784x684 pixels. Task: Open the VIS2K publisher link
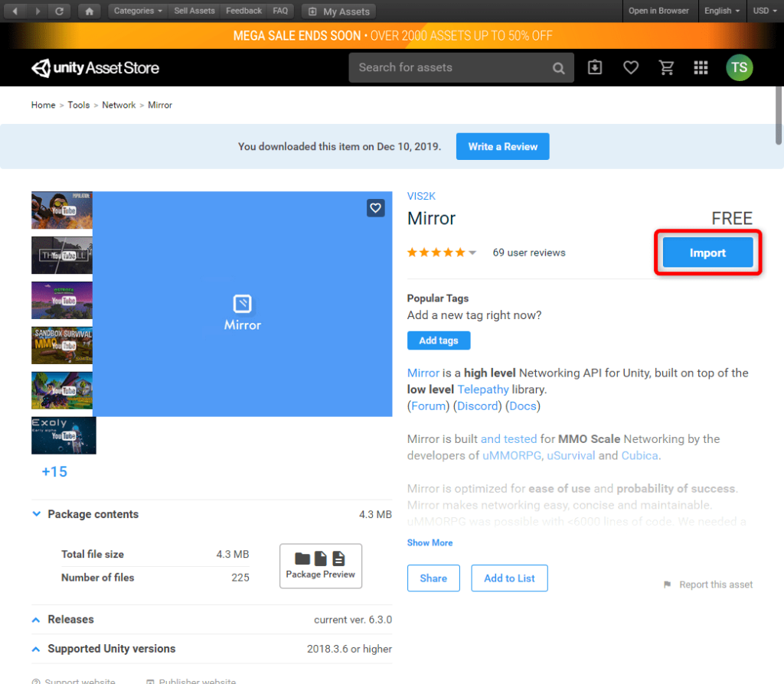point(421,196)
